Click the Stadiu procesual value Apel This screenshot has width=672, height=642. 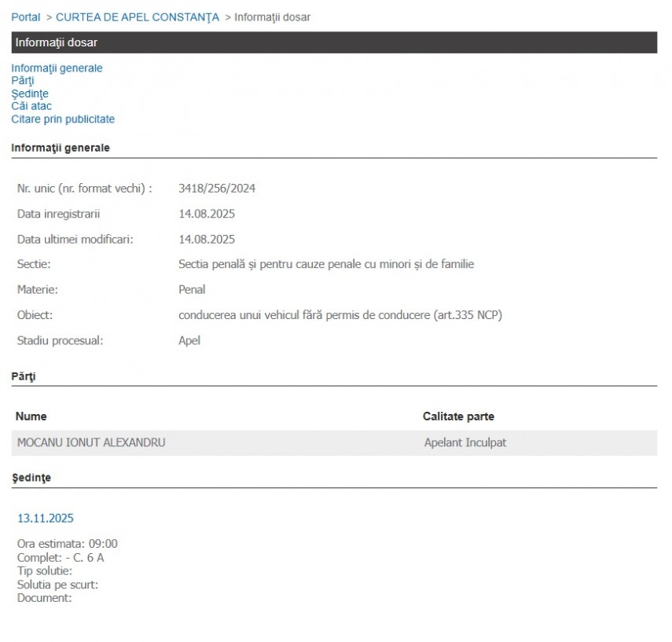pos(189,341)
